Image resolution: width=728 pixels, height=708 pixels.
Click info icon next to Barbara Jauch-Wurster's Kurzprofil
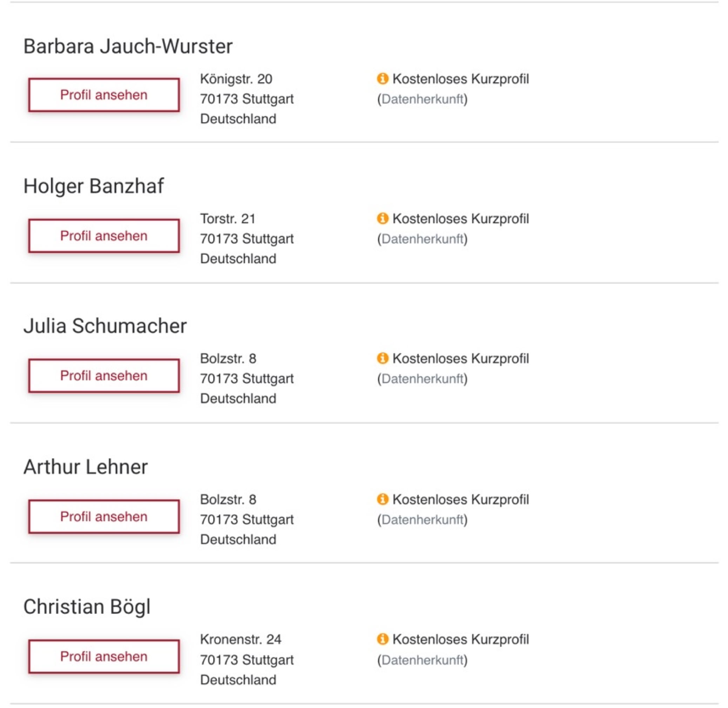click(383, 79)
